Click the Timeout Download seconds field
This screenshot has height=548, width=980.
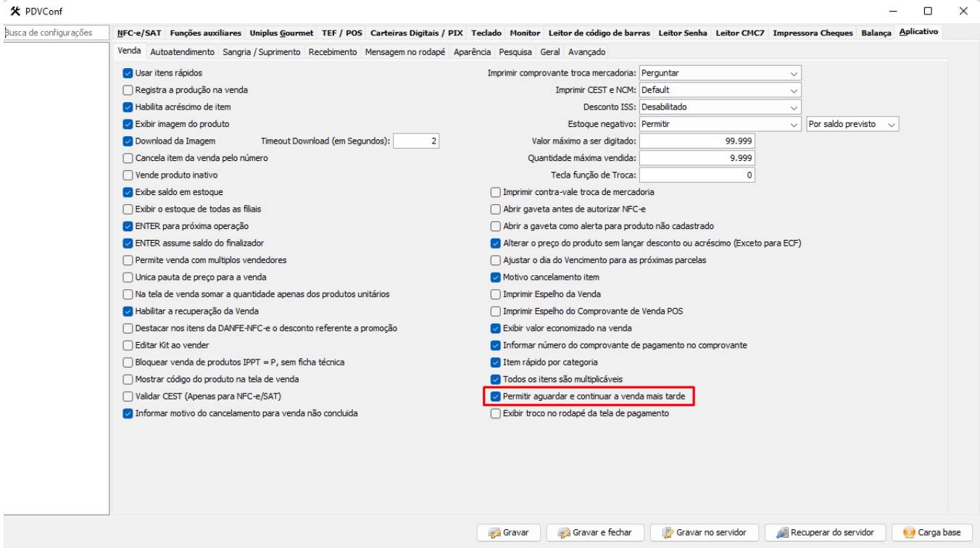pos(416,141)
